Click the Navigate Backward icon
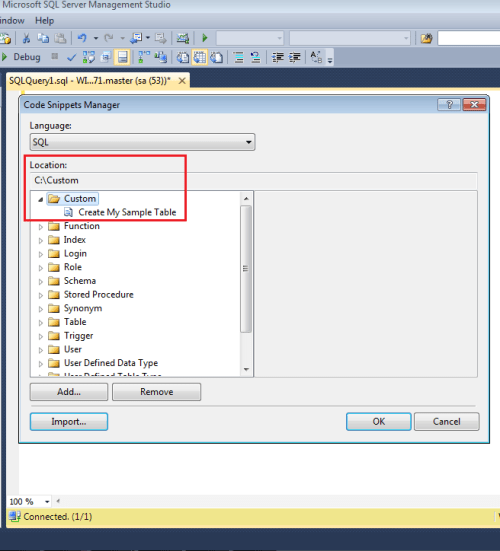 pos(136,38)
